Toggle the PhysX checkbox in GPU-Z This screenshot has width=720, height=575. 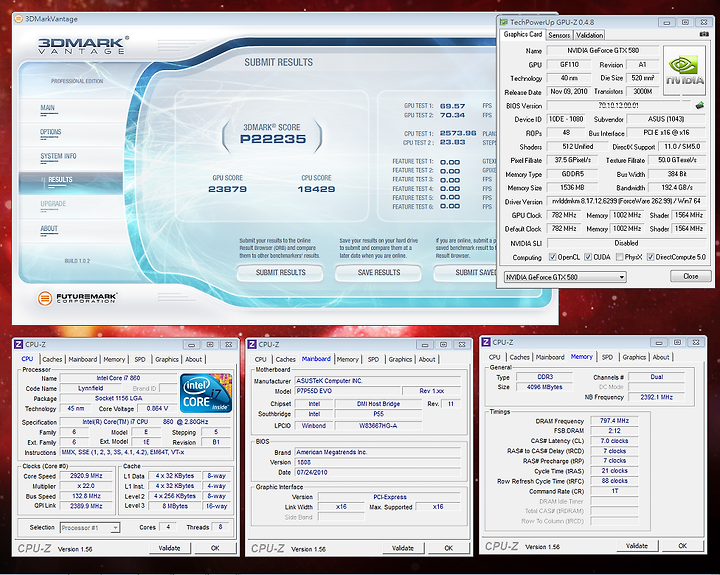pyautogui.click(x=619, y=257)
